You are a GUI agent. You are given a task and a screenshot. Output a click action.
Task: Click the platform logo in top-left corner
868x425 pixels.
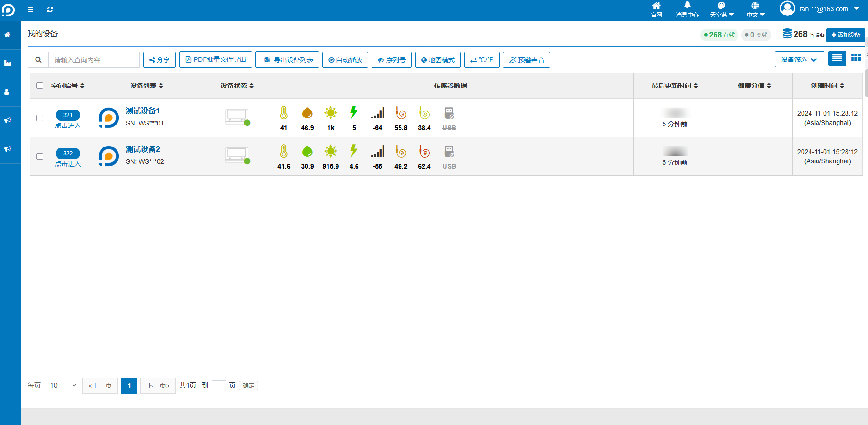(8, 10)
